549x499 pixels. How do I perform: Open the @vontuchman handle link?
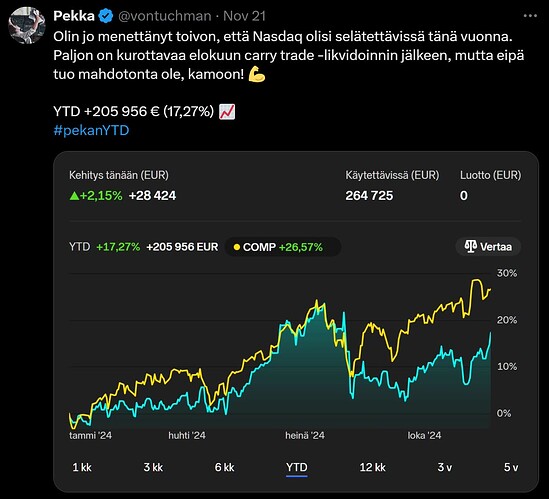point(165,16)
